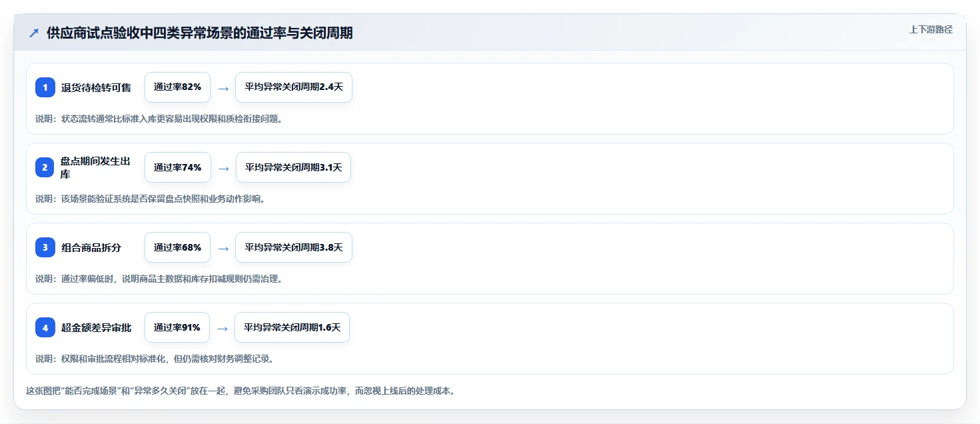The height and width of the screenshot is (424, 980).
Task: Click the 通过率74% chip
Action: click(x=177, y=167)
